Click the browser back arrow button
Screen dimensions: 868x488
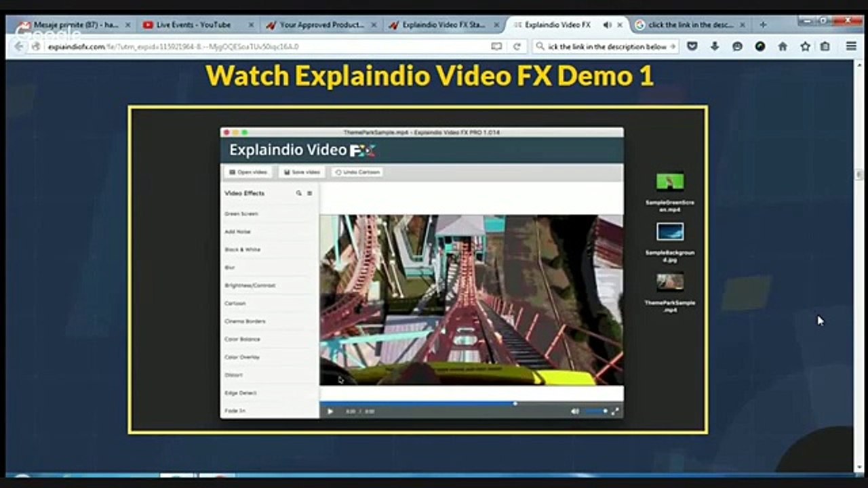[20, 47]
